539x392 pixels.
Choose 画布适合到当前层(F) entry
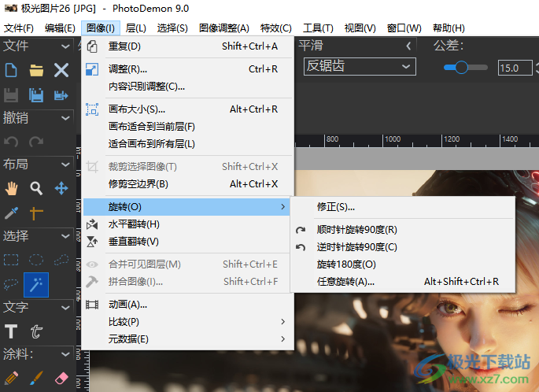tap(188, 127)
